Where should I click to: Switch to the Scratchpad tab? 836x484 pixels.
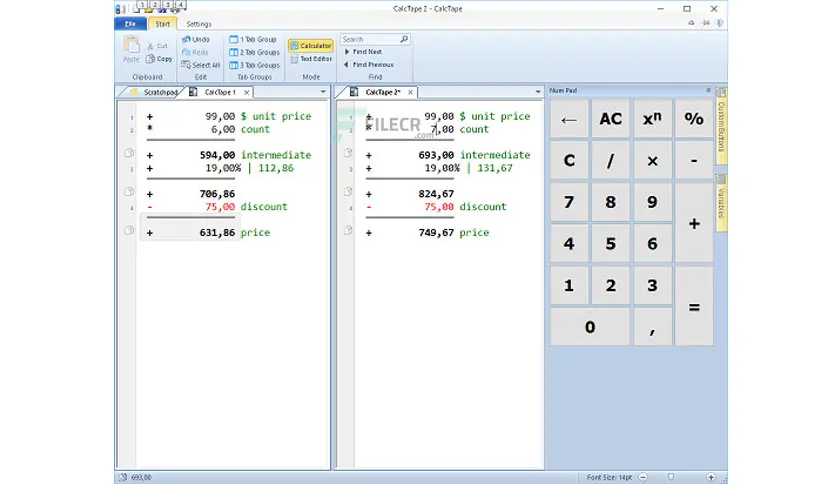155,92
